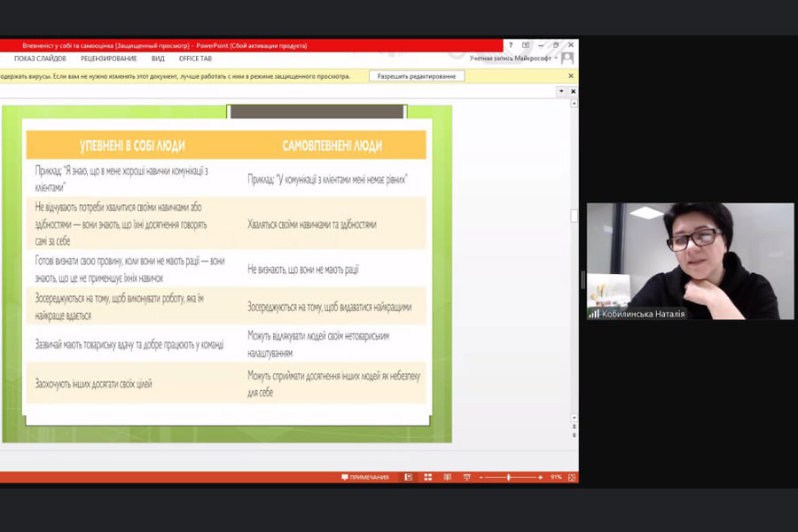This screenshot has width=798, height=532.
Task: Click the zoom in plus icon
Action: click(540, 478)
